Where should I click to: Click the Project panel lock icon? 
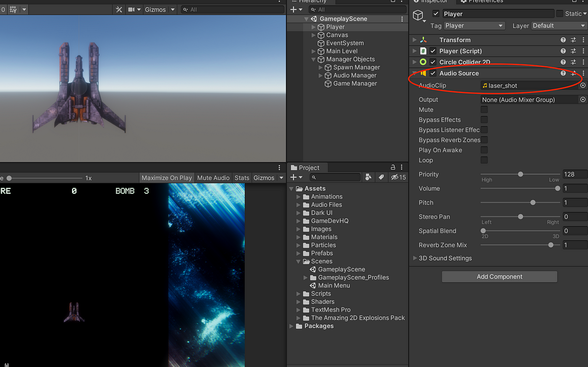[392, 167]
